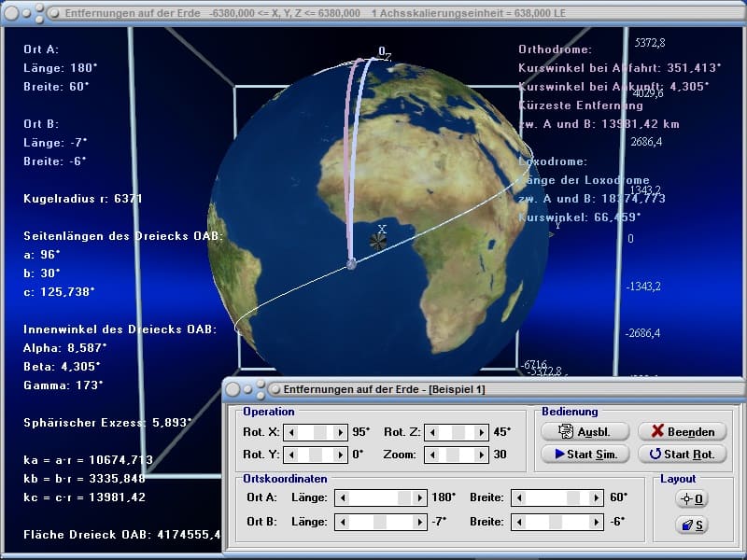Decrease Rot. Y with its left arrow
Viewport: 747px width, 560px height.
[291, 455]
